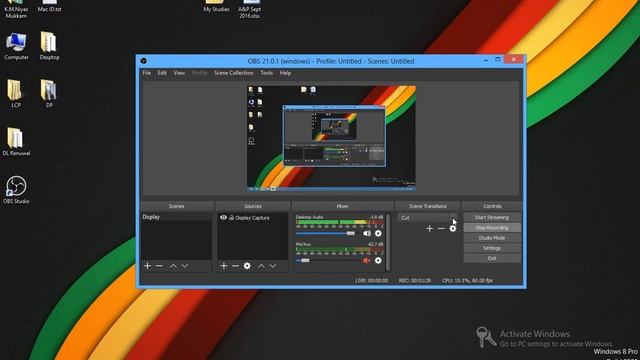The image size is (640, 360).
Task: Click the CPU usage status text
Action: 467,280
